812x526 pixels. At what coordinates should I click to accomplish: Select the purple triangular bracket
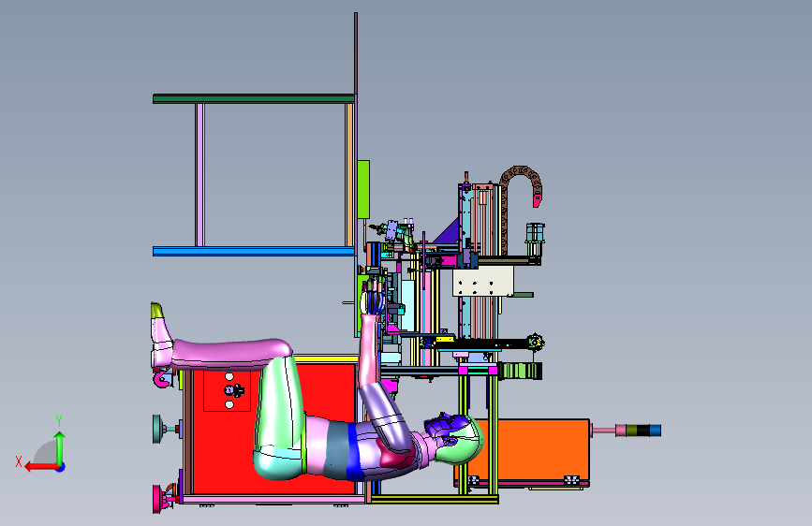448,232
